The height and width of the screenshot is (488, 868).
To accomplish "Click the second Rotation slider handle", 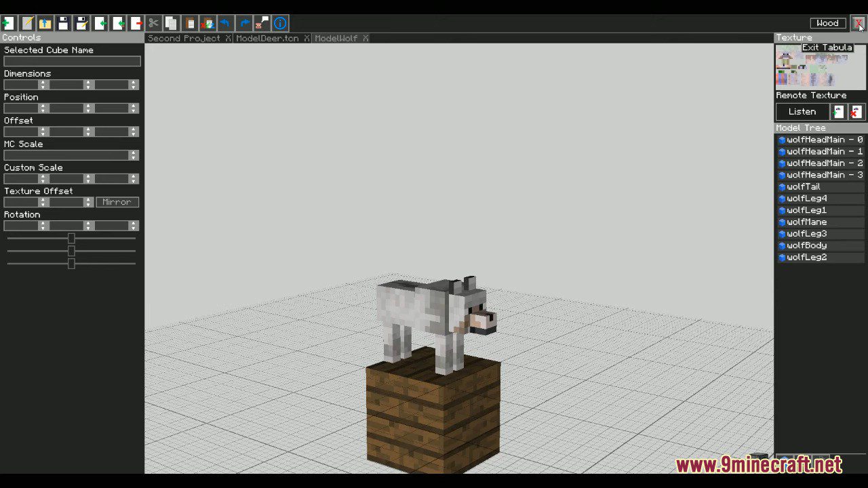I will click(x=71, y=251).
